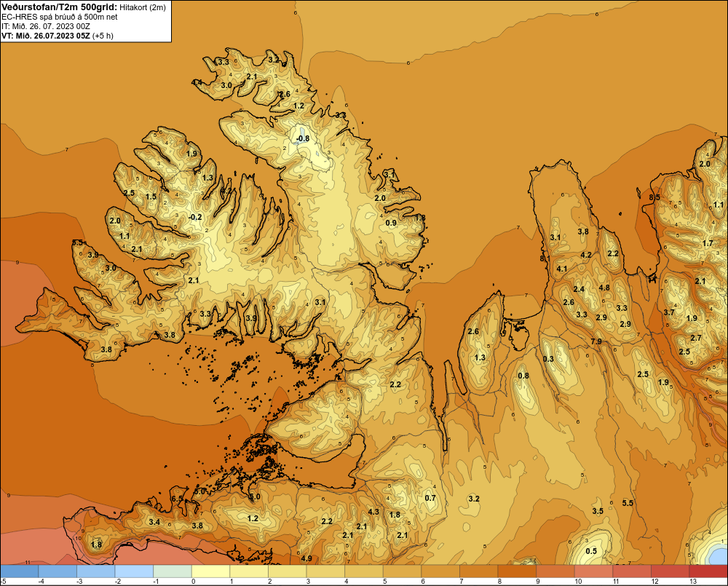This screenshot has width=728, height=586.
Task: Click the legend swatch between 6 and 7
Action: (x=440, y=571)
